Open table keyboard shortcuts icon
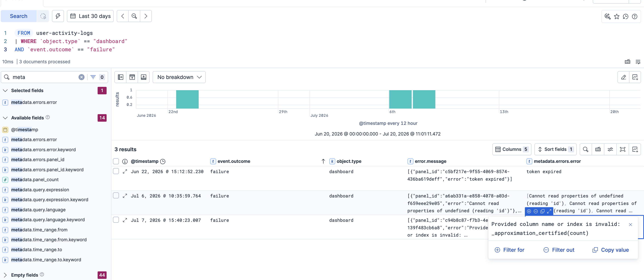The image size is (644, 280). coord(598,149)
